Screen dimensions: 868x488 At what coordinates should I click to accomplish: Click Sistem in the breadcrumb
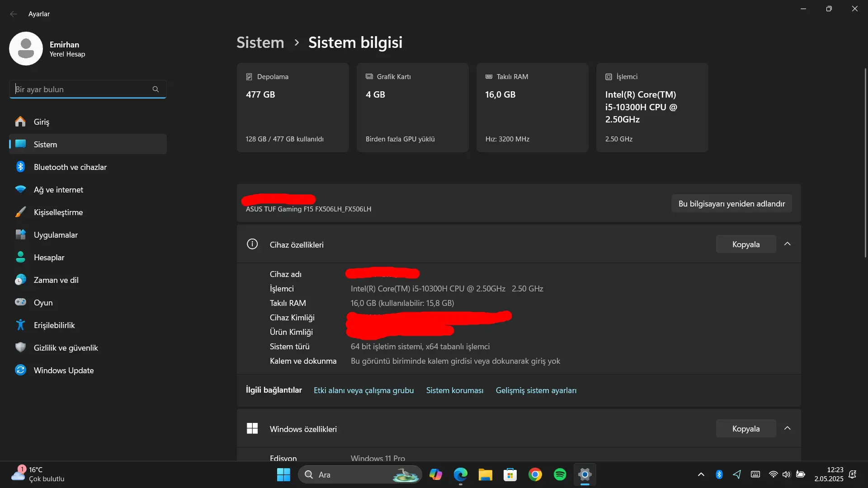coord(260,42)
